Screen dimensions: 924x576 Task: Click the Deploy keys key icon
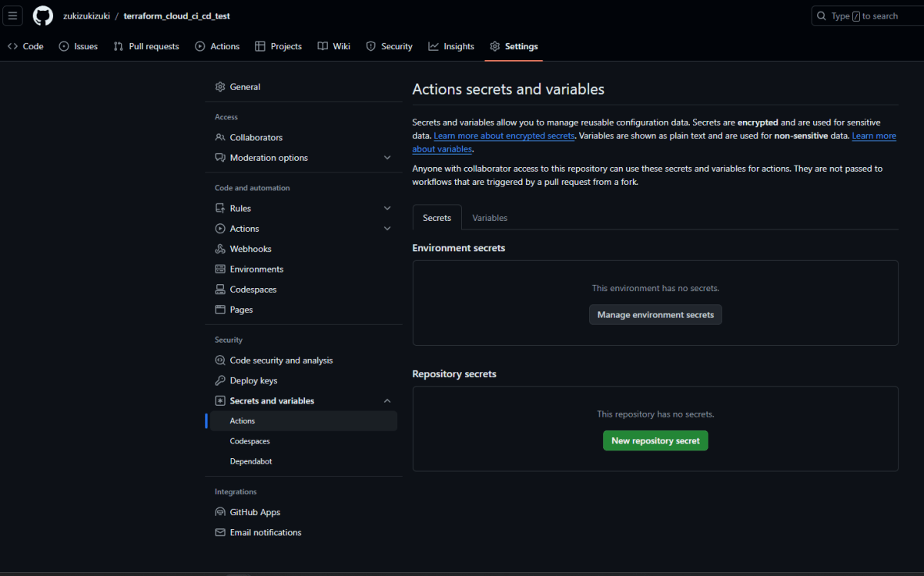click(220, 380)
